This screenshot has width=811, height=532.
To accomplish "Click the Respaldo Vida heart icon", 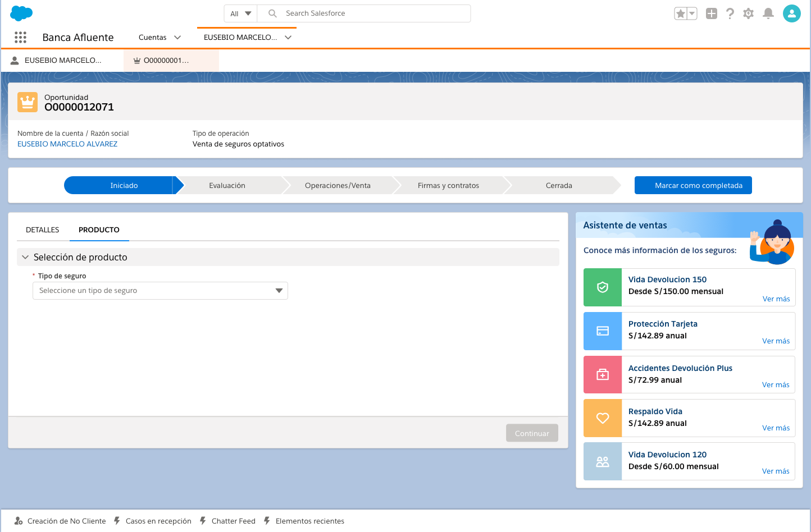I will click(x=603, y=418).
